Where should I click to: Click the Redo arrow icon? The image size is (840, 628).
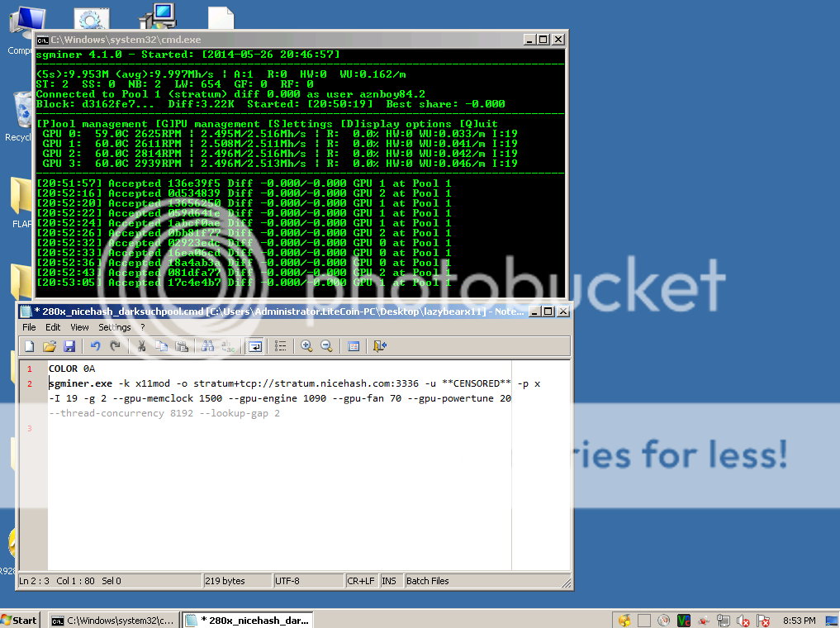115,346
